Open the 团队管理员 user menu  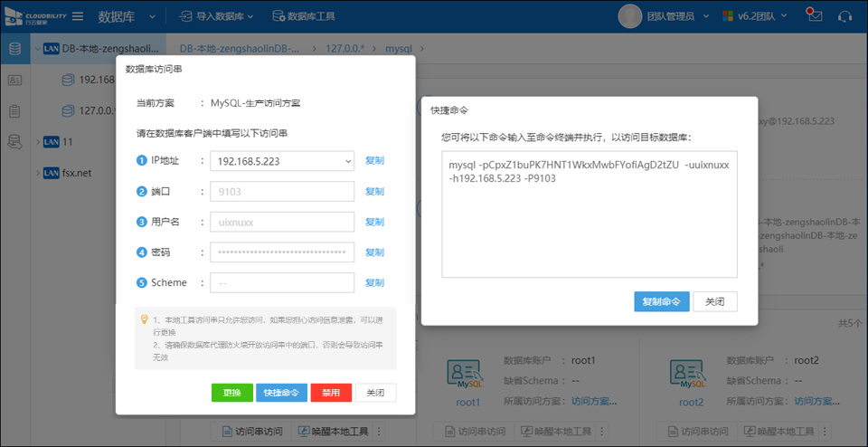(662, 16)
